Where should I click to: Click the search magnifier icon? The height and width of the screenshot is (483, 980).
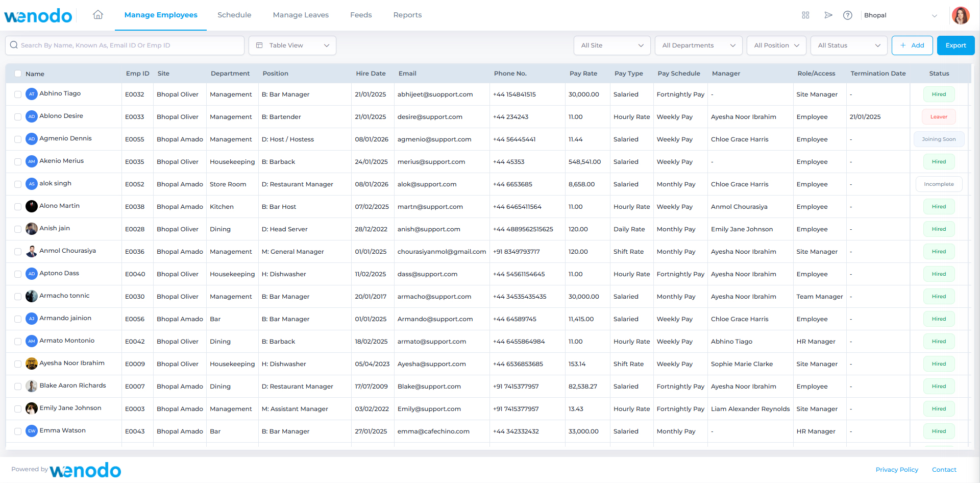point(14,45)
